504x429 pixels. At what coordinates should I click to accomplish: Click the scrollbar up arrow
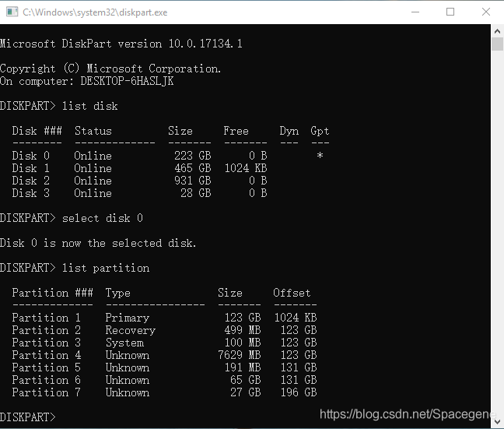point(497,31)
